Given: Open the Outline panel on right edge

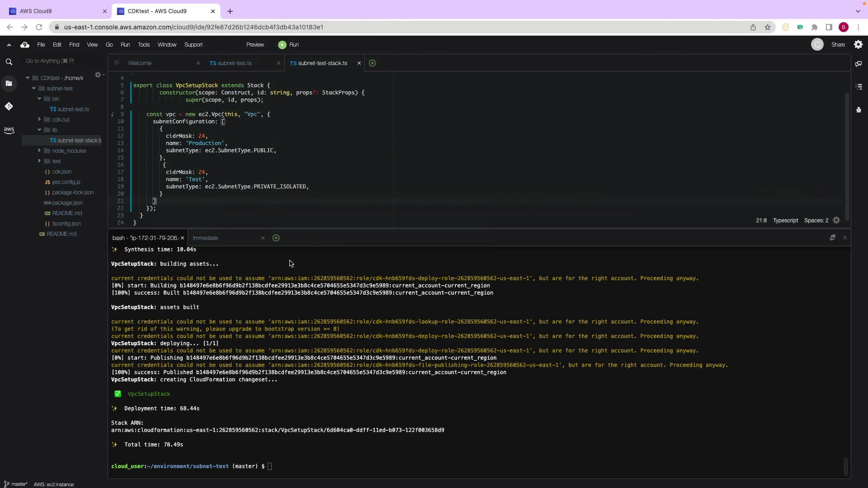Looking at the screenshot, I should click(859, 86).
